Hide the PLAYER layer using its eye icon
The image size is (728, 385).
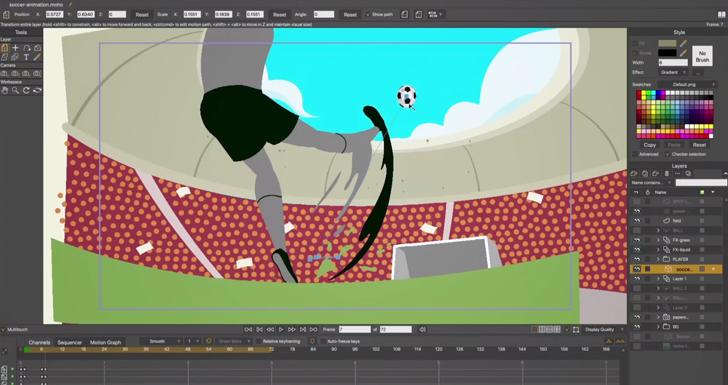point(637,259)
